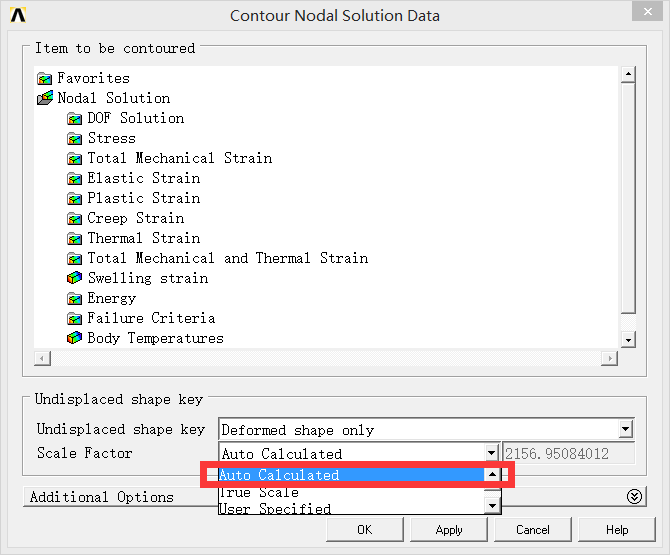Select the Favorites tree entry
This screenshot has height=555, width=670.
pyautogui.click(x=93, y=78)
